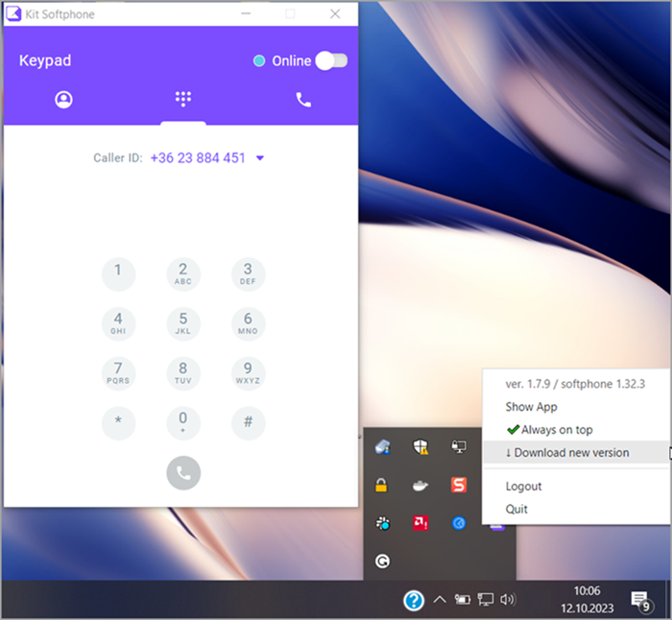Click the blue circular tray icon
Viewport: 672px width, 620px height.
pos(459,523)
